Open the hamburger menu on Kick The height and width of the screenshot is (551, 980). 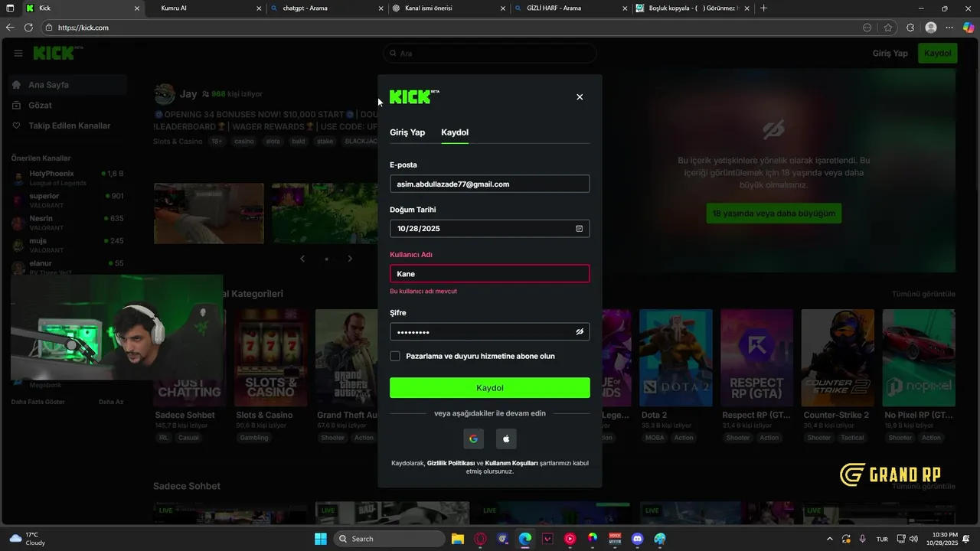click(x=18, y=53)
